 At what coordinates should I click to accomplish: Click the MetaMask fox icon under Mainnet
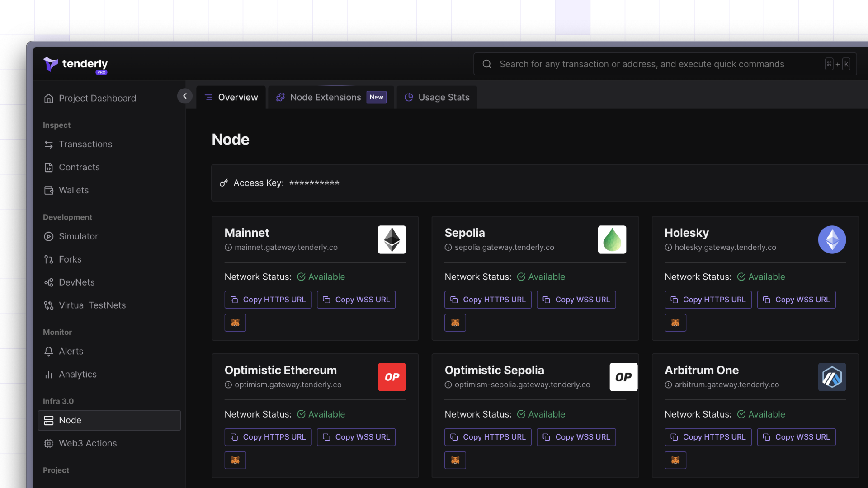pyautogui.click(x=235, y=323)
